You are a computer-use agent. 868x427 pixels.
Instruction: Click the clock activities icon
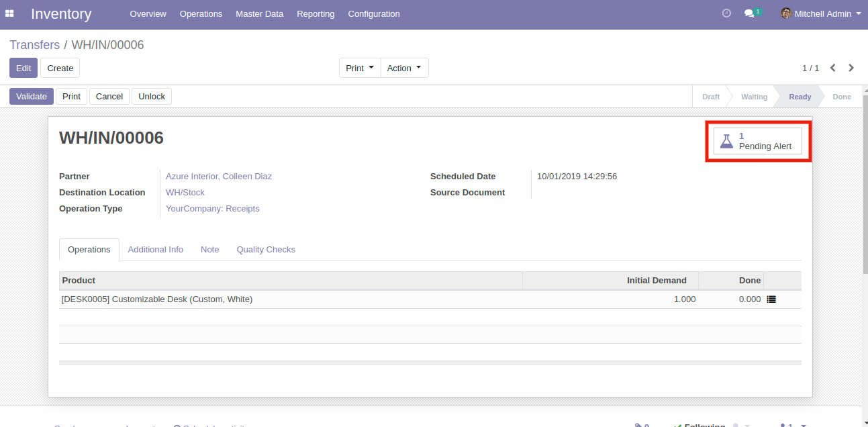click(x=726, y=13)
